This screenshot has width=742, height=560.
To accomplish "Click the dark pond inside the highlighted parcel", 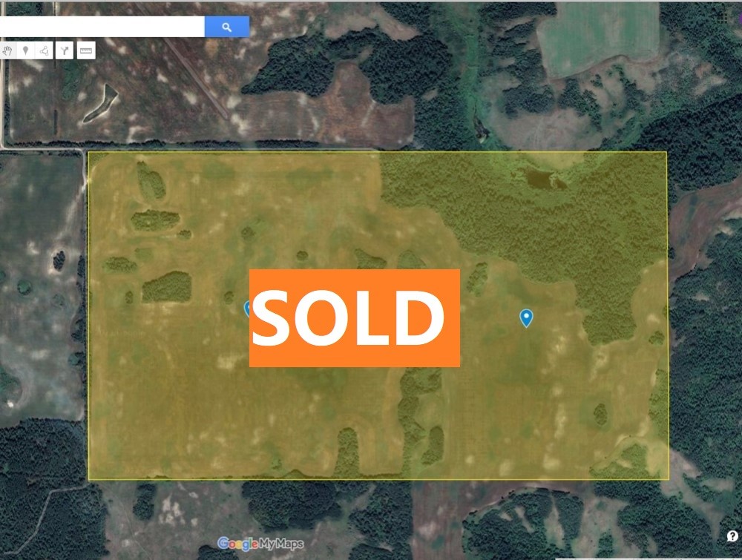I will coord(539,179).
